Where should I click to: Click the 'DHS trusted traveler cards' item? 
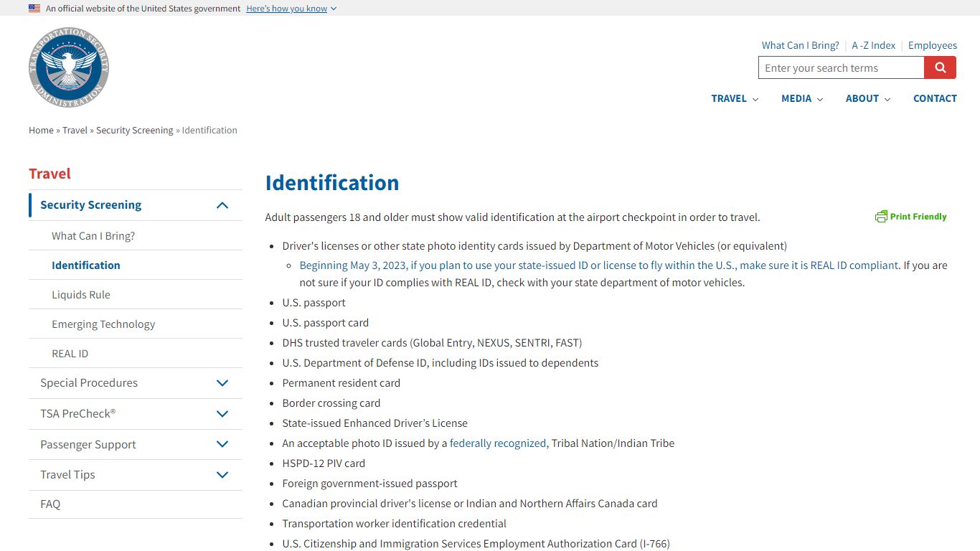click(x=432, y=343)
